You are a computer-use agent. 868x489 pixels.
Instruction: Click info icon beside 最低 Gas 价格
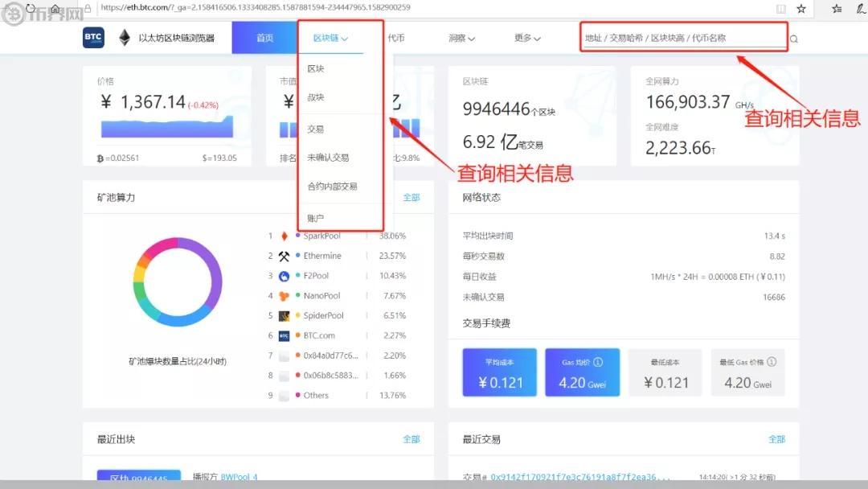pyautogui.click(x=772, y=362)
